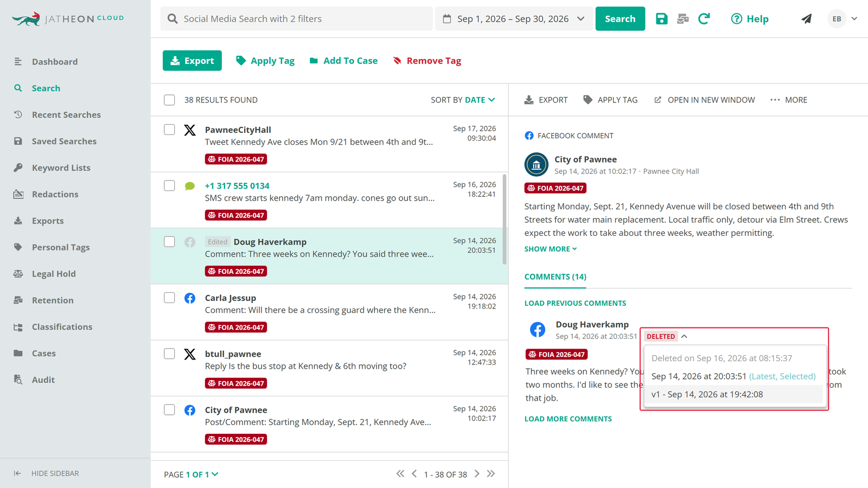This screenshot has height=488, width=868.
Task: Click the Open In New Window option
Action: pos(704,100)
